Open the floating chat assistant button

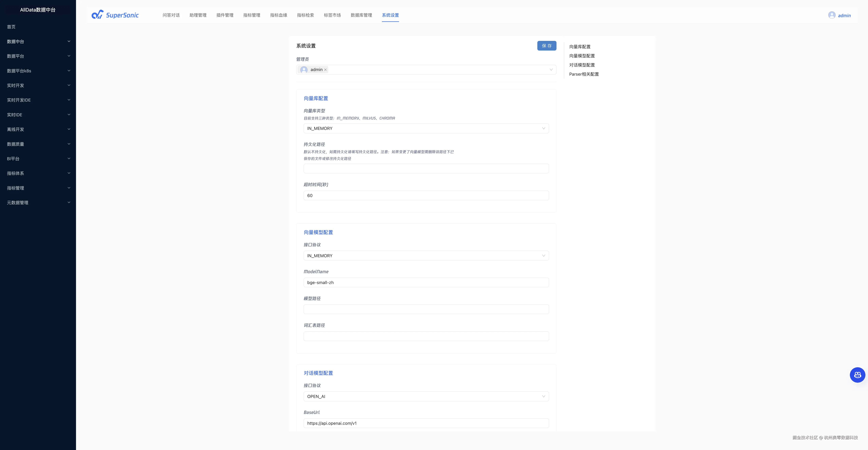(x=857, y=375)
